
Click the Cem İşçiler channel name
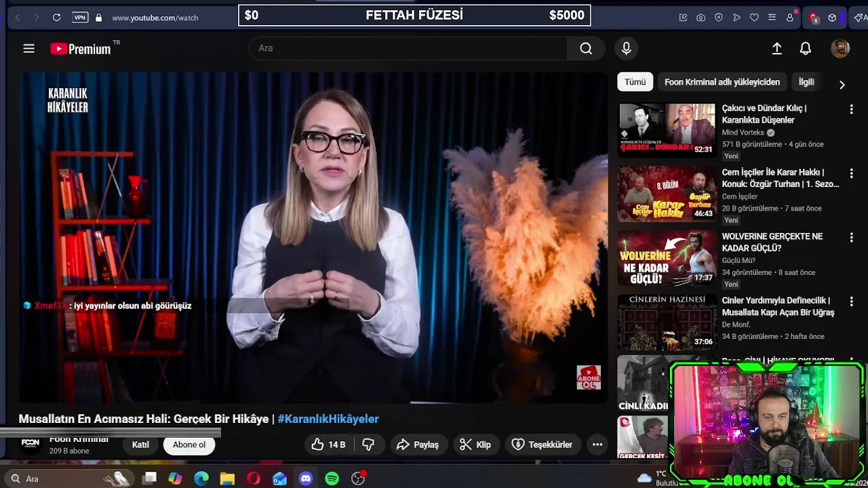pos(740,197)
